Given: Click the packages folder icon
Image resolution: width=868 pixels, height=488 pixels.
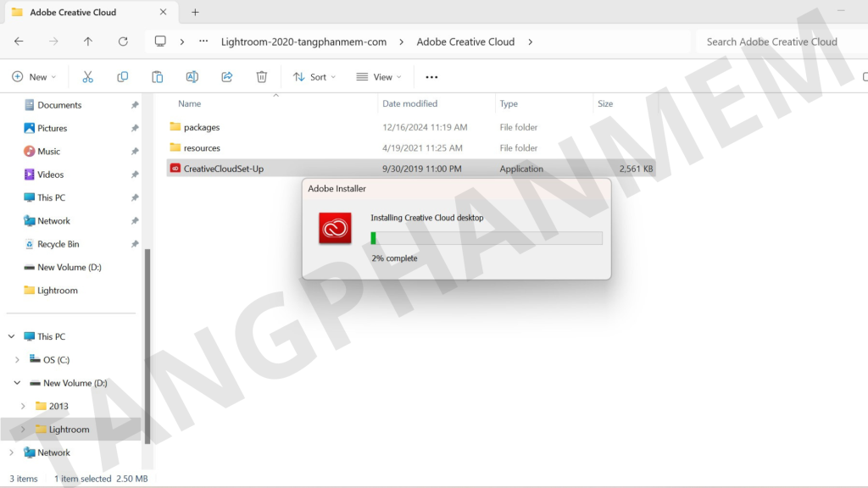Looking at the screenshot, I should 175,127.
